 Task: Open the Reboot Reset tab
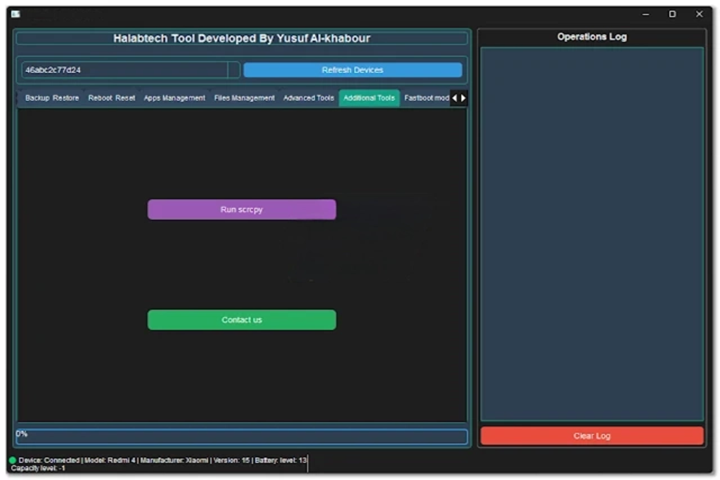point(111,98)
